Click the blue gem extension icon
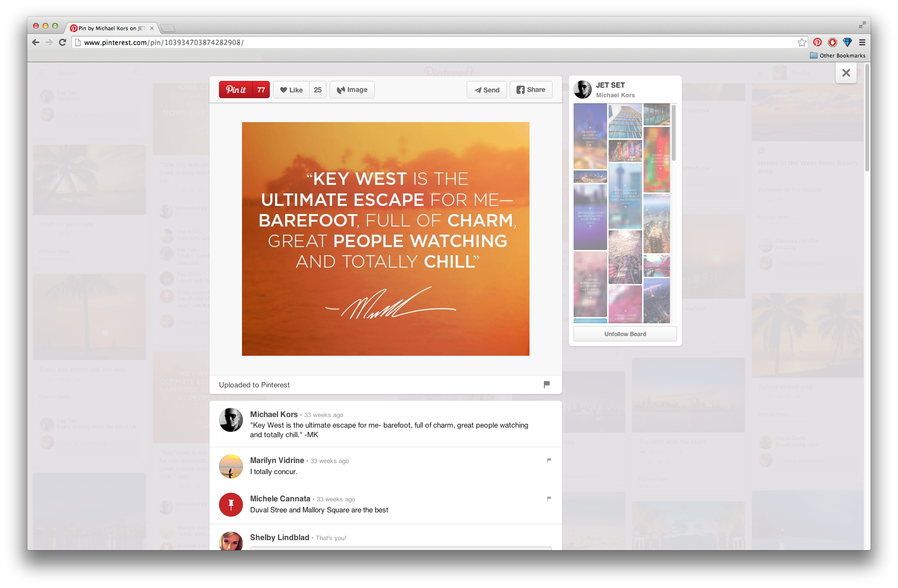898x588 pixels. tap(847, 42)
